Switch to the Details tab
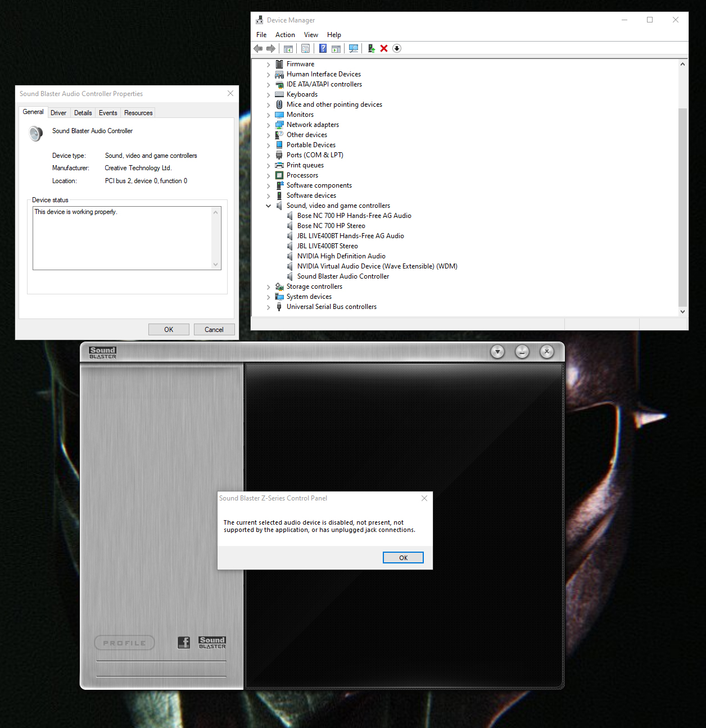 tap(83, 113)
